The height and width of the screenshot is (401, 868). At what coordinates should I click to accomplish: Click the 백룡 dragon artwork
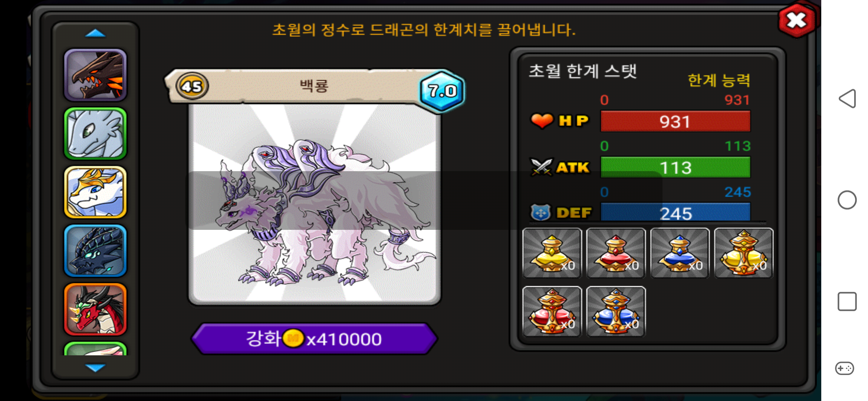pyautogui.click(x=315, y=203)
